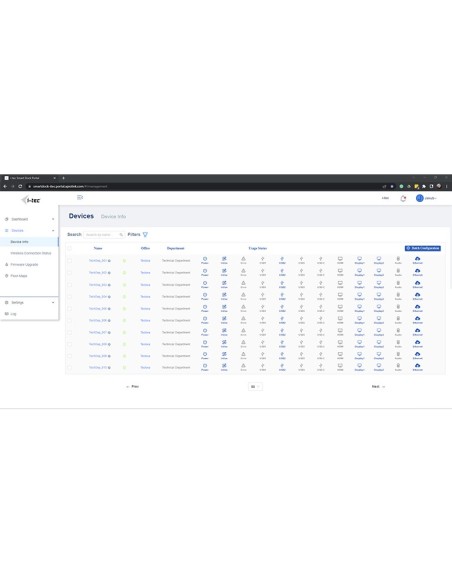Tick the checkbox for the TechDep_007 row

coord(70,332)
